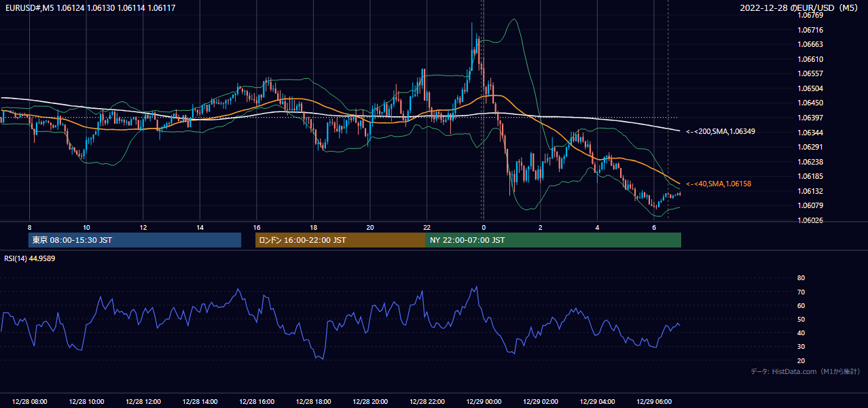Viewport: 868px width, 408px height.
Task: Click hour label 2 under price chart
Action: coord(541,227)
